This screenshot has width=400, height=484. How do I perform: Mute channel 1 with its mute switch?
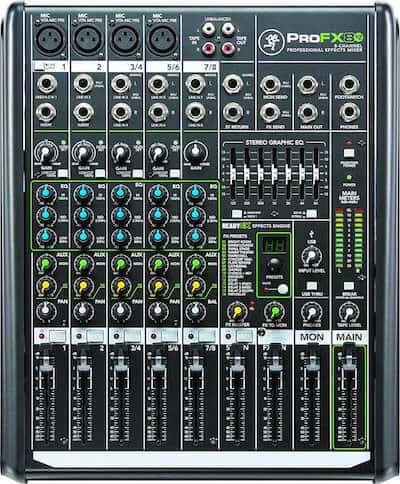[x=57, y=336]
